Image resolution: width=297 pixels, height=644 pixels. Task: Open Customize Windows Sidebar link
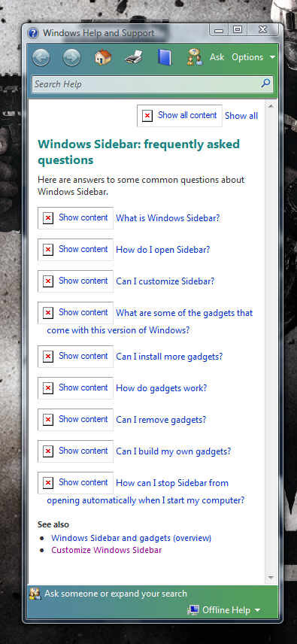tap(107, 550)
